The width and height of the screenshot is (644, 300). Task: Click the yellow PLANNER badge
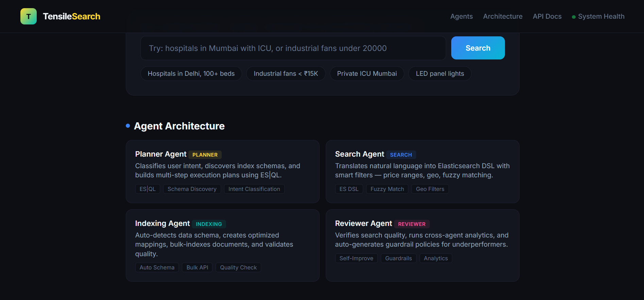pyautogui.click(x=205, y=155)
